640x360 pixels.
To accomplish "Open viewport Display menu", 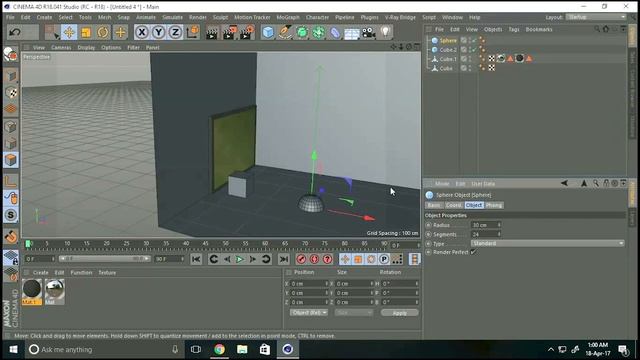I will point(86,47).
